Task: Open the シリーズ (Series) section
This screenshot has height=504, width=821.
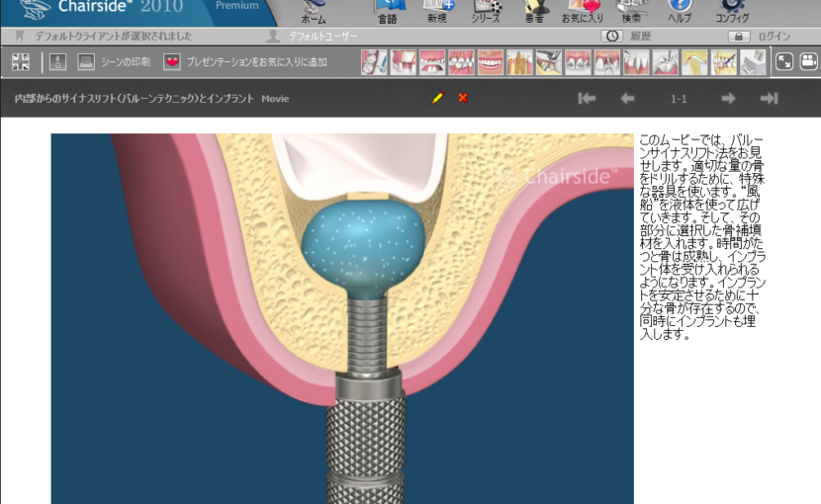Action: (487, 11)
